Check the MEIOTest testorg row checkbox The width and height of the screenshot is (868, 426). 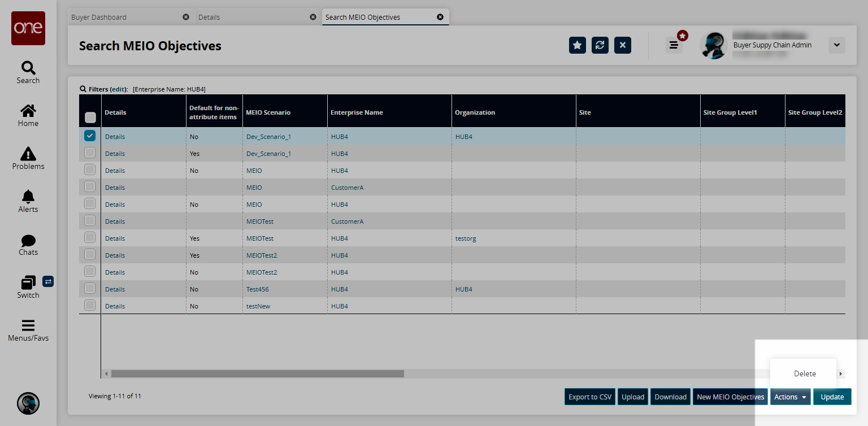coord(90,238)
